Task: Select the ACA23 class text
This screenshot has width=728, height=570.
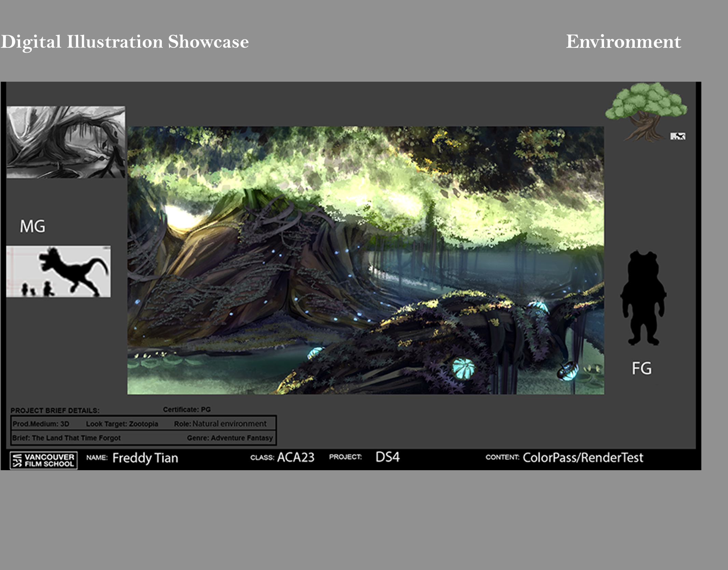Action: [296, 457]
